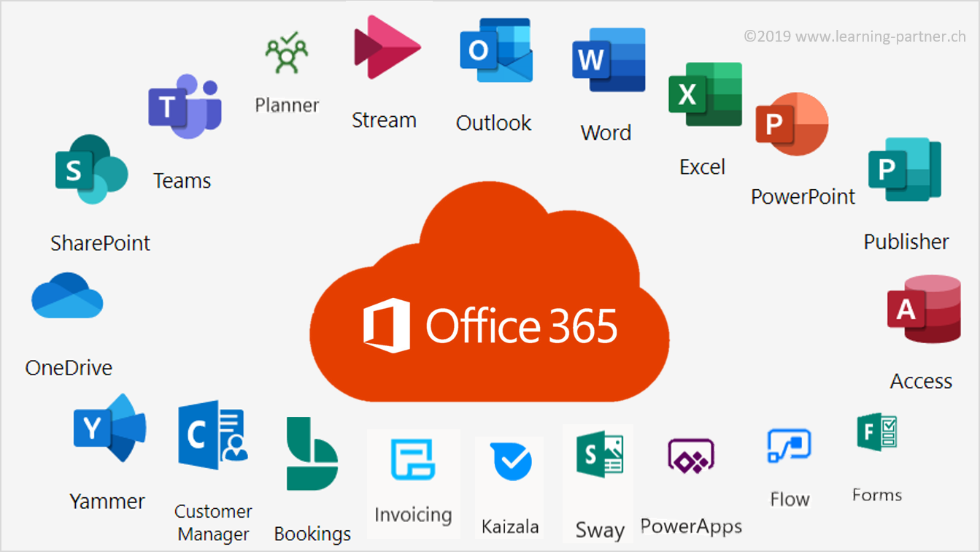Screen dimensions: 980x552
Task: Click the www.learning-partner.ch copyright text
Action: [854, 36]
